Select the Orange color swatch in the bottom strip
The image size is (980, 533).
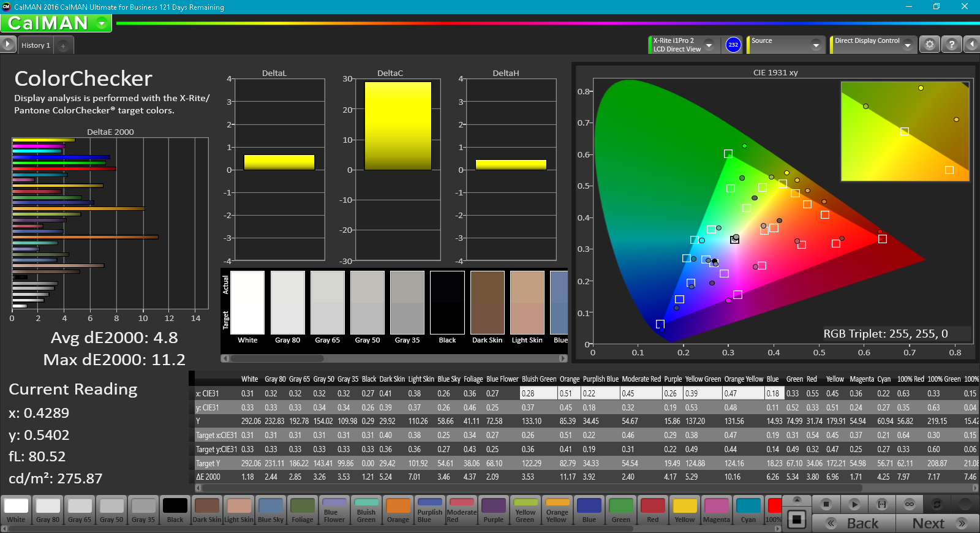pyautogui.click(x=398, y=510)
